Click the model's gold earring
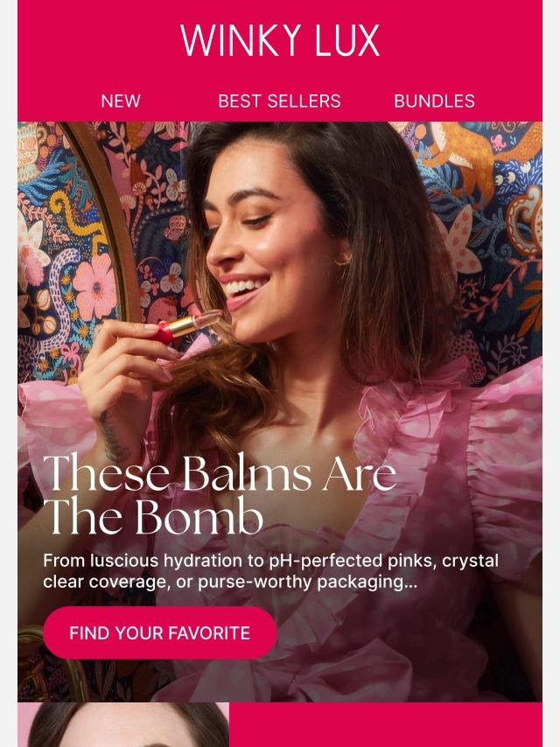 click(343, 259)
